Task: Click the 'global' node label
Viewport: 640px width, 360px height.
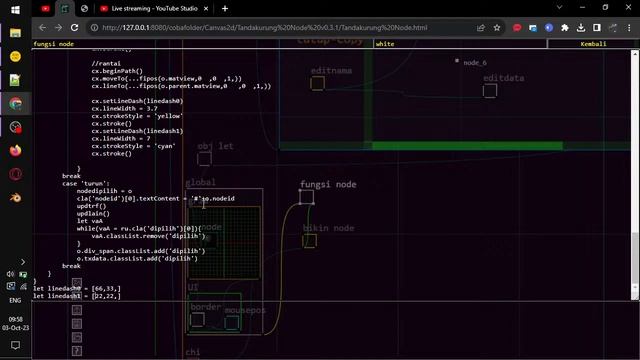Action: [200, 182]
